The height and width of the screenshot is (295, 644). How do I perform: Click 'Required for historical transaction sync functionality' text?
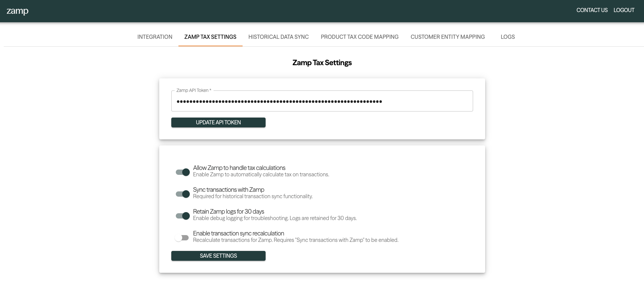tap(253, 196)
